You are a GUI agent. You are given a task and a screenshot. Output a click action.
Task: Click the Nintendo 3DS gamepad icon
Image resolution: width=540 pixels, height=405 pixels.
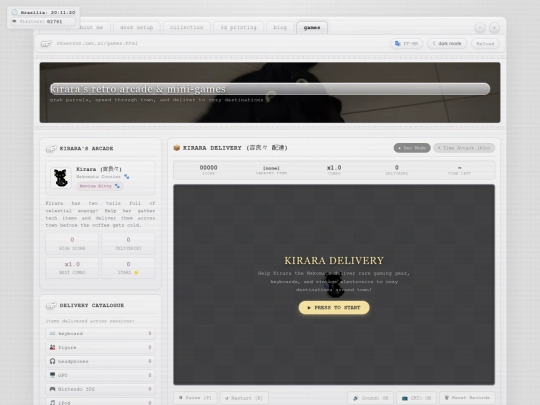(x=52, y=389)
